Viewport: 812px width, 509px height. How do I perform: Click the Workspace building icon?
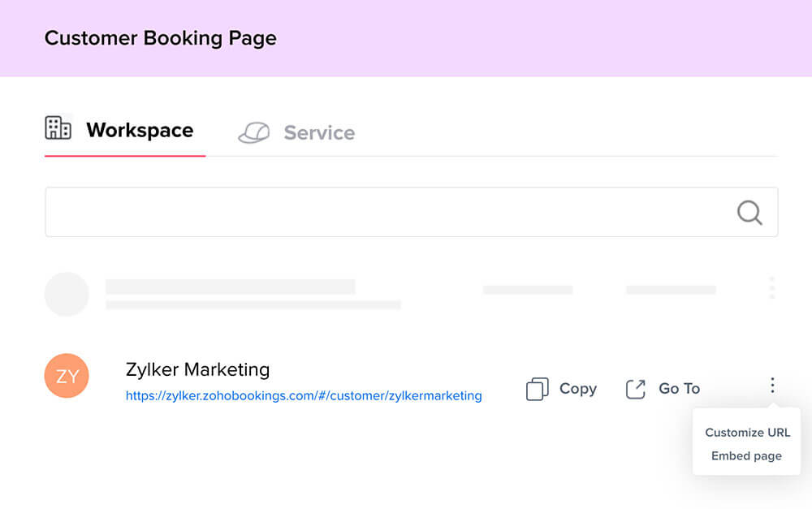point(58,127)
